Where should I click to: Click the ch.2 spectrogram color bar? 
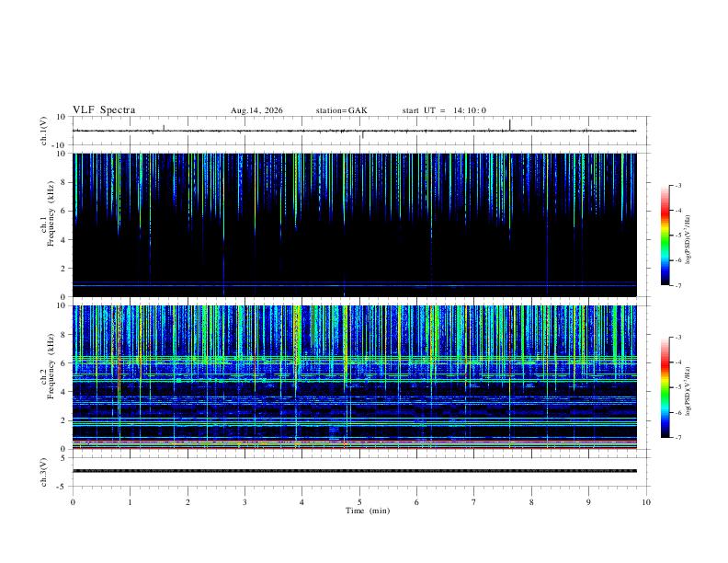[665, 387]
